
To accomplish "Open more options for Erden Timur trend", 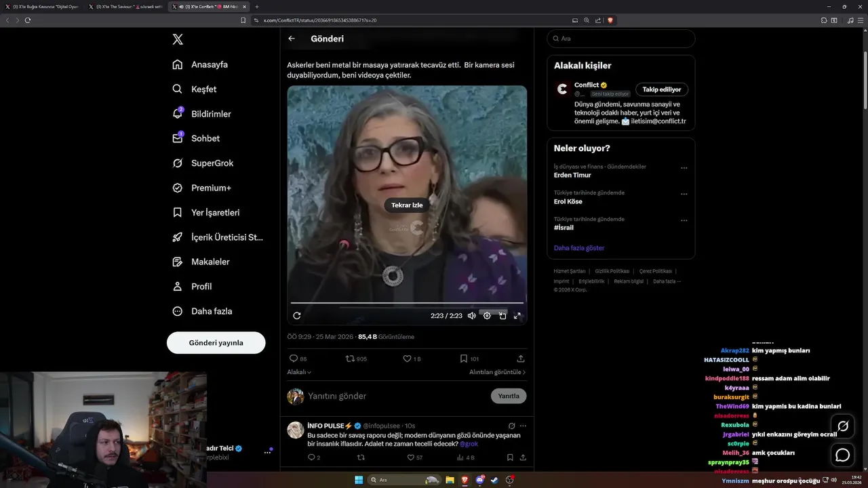I will click(684, 168).
